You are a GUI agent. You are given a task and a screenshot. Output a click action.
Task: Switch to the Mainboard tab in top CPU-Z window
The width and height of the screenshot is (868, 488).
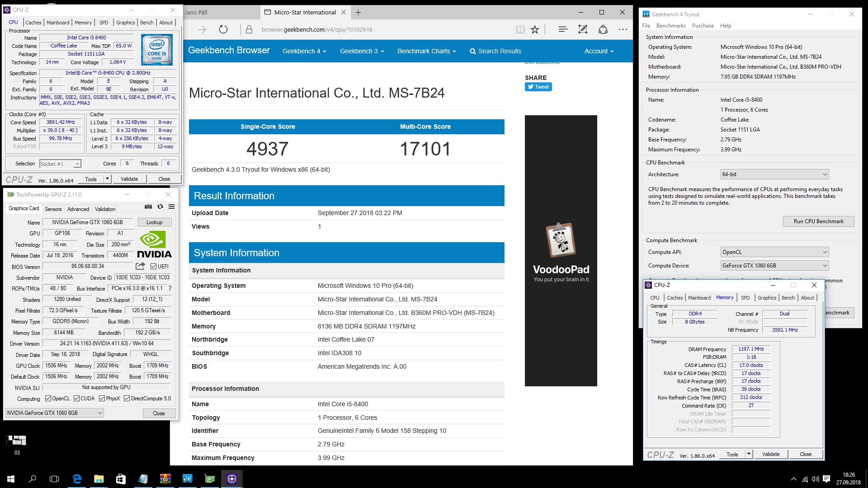tap(58, 23)
